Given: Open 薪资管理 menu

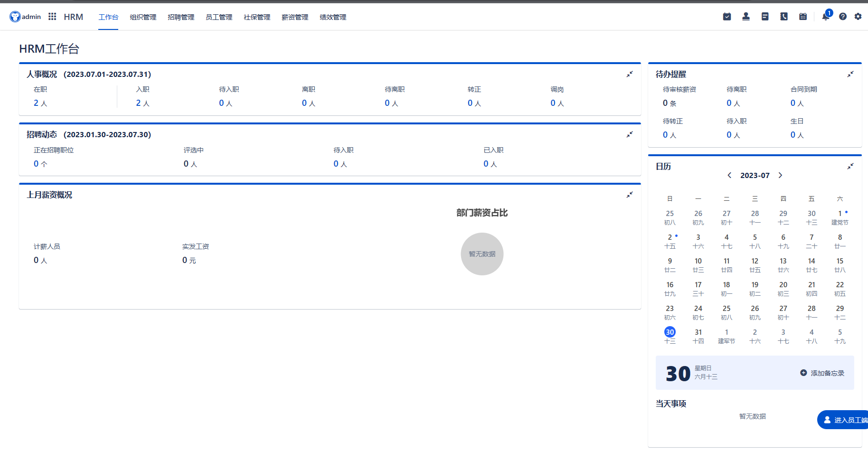Looking at the screenshot, I should [x=295, y=17].
